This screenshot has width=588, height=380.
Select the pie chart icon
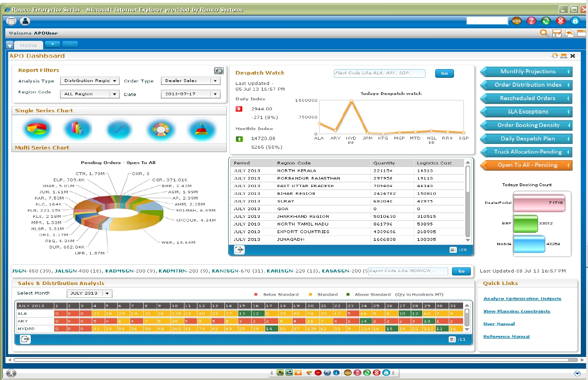pyautogui.click(x=37, y=129)
